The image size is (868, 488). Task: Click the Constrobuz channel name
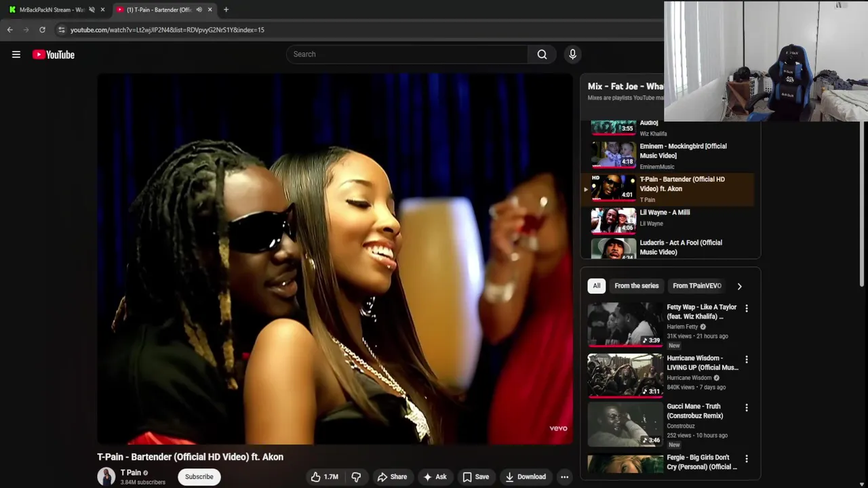[x=681, y=426]
